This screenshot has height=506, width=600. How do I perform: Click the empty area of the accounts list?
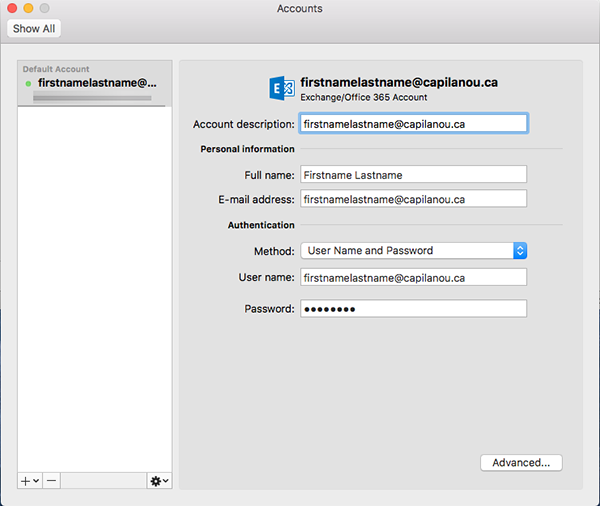pos(95,290)
